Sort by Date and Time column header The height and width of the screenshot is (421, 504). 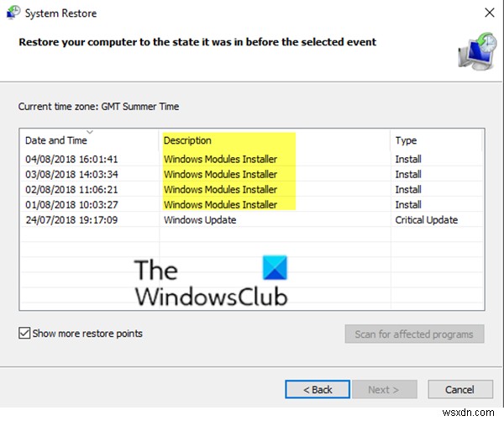(89, 140)
